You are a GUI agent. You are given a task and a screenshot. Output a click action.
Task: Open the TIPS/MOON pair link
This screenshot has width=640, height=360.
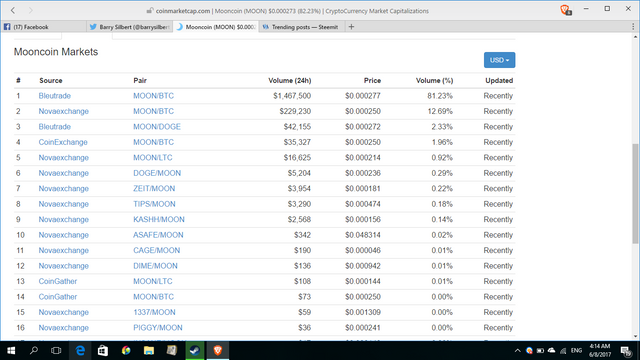point(154,204)
